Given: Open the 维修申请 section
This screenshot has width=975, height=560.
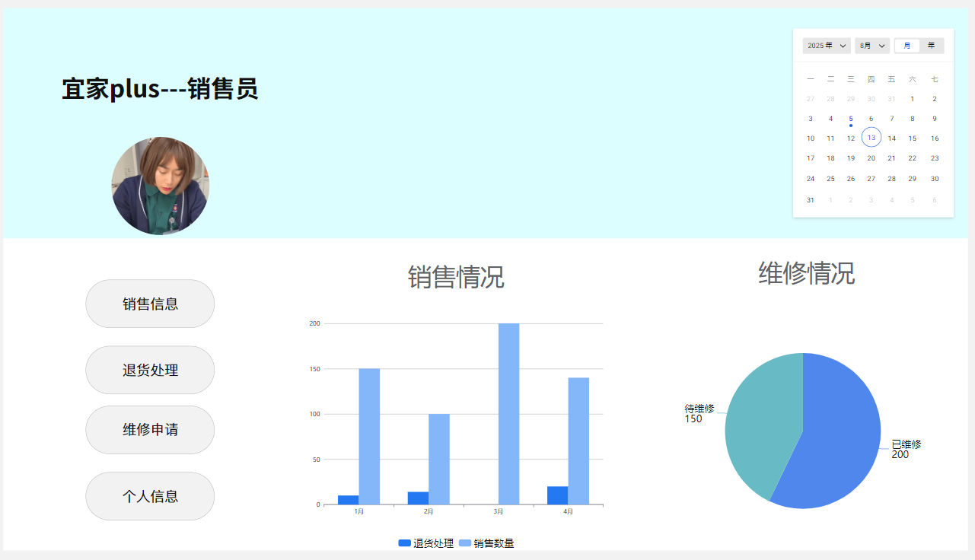Looking at the screenshot, I should pos(150,430).
